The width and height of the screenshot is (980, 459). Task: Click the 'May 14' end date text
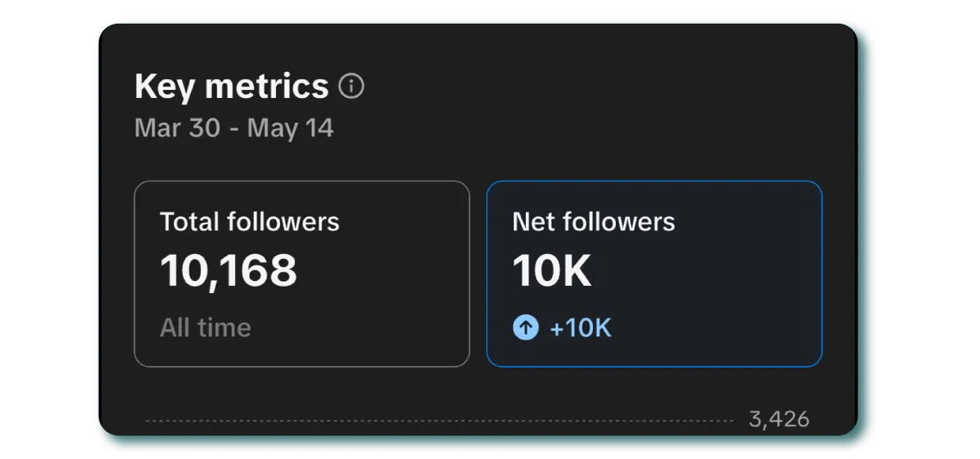[x=291, y=128]
